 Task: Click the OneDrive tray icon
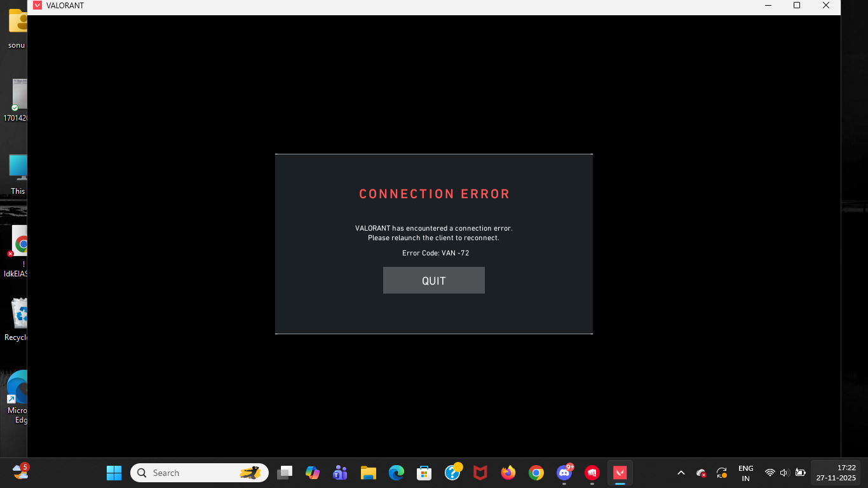pos(702,473)
